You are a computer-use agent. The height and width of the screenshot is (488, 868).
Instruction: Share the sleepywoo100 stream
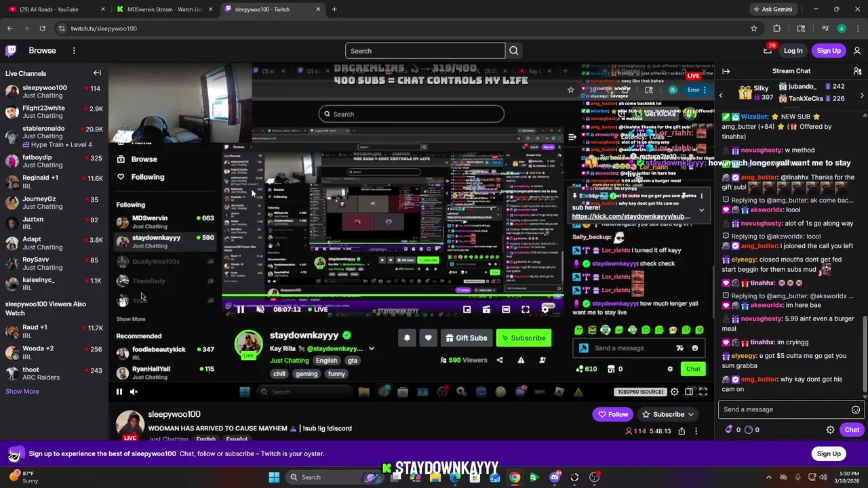point(682,431)
